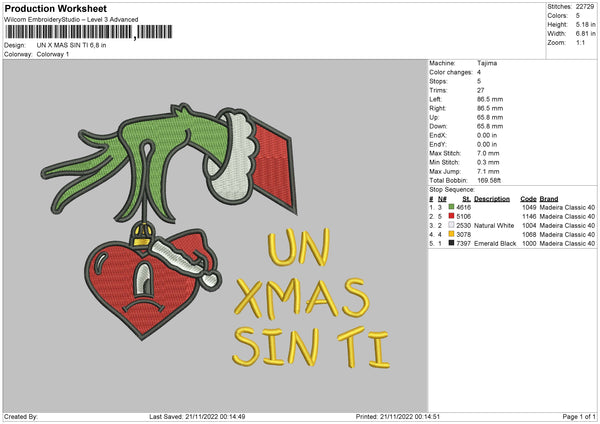Select the width value 6.81 in
Viewport: 600px width, 424px height.
click(585, 34)
